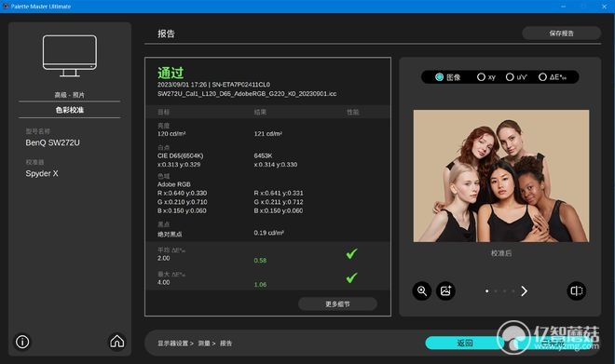The height and width of the screenshot is (364, 615).
Task: Click the 显示器设置 breadcrumb step
Action: coord(173,344)
